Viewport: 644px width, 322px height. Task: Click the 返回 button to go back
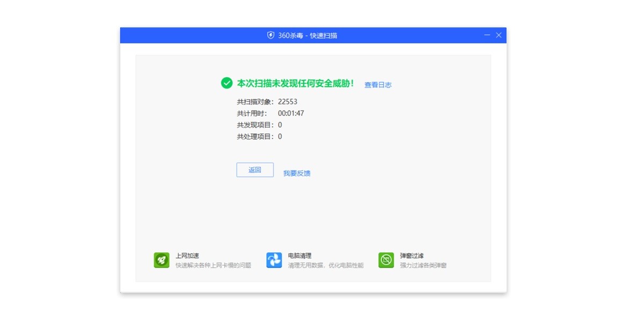click(x=255, y=170)
